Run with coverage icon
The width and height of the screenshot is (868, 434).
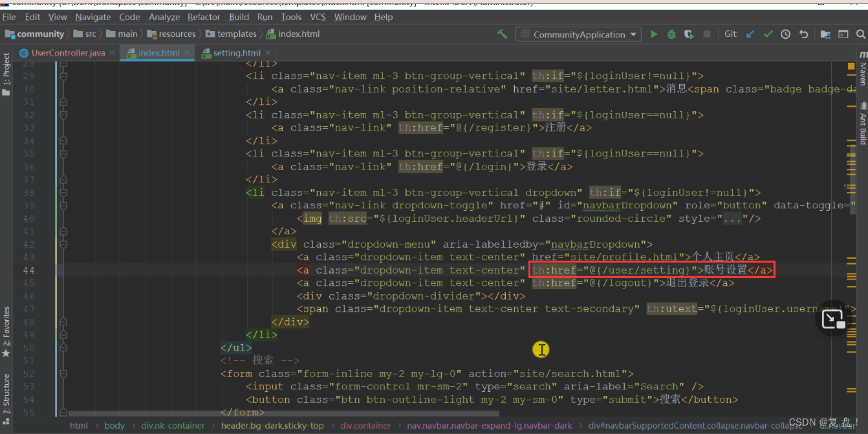689,34
